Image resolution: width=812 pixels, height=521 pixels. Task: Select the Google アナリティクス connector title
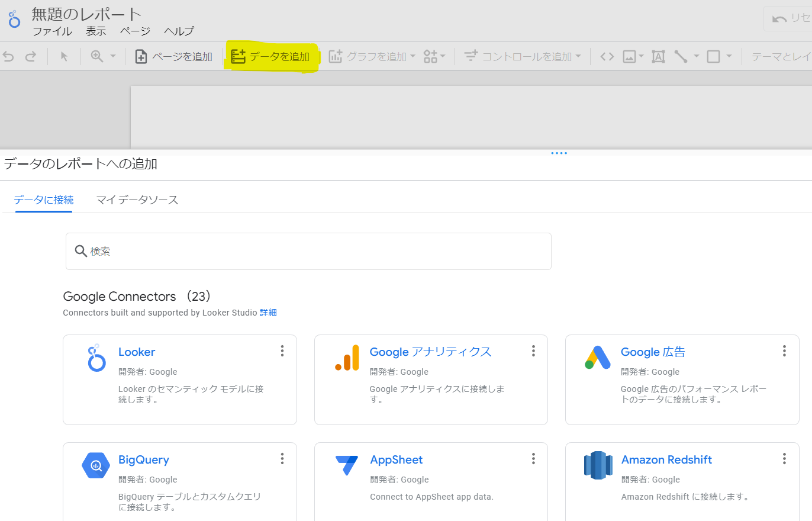pos(430,352)
